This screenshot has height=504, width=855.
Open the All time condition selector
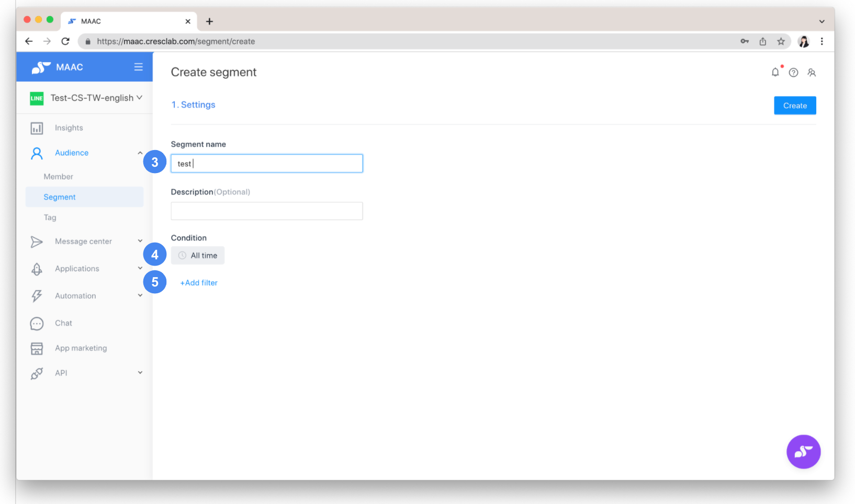pos(198,256)
